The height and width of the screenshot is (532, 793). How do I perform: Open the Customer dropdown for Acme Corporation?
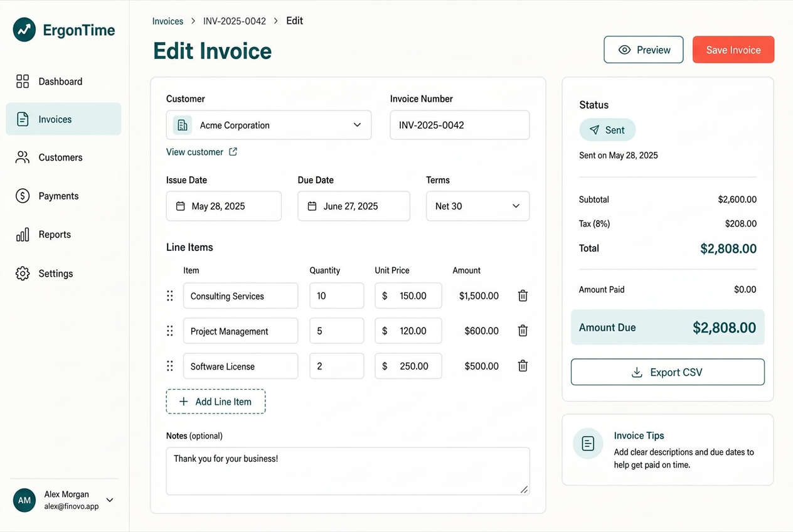[x=269, y=125]
